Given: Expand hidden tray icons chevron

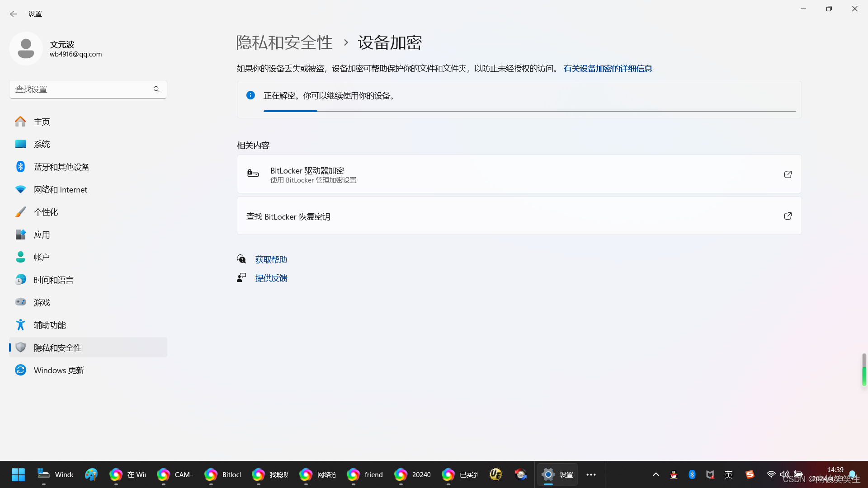Looking at the screenshot, I should [x=656, y=474].
